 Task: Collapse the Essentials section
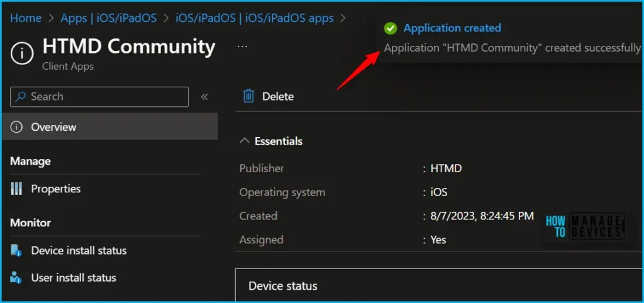click(x=245, y=141)
